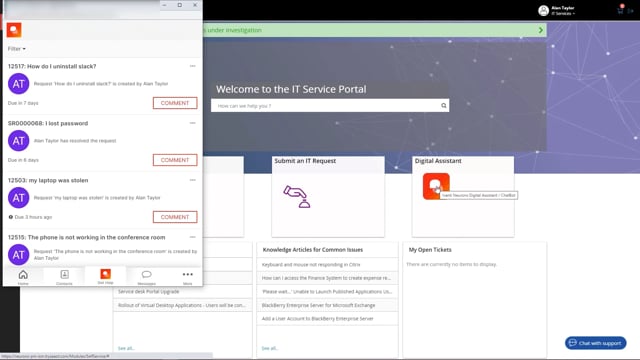The image size is (640, 360).
Task: Click the AT avatar on stolen laptop ticket
Action: point(19,198)
